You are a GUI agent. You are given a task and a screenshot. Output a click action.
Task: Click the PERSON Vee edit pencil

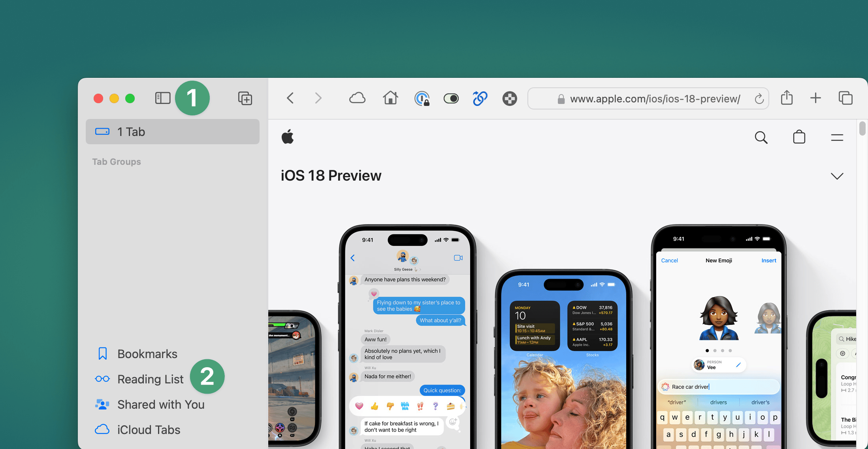click(738, 365)
